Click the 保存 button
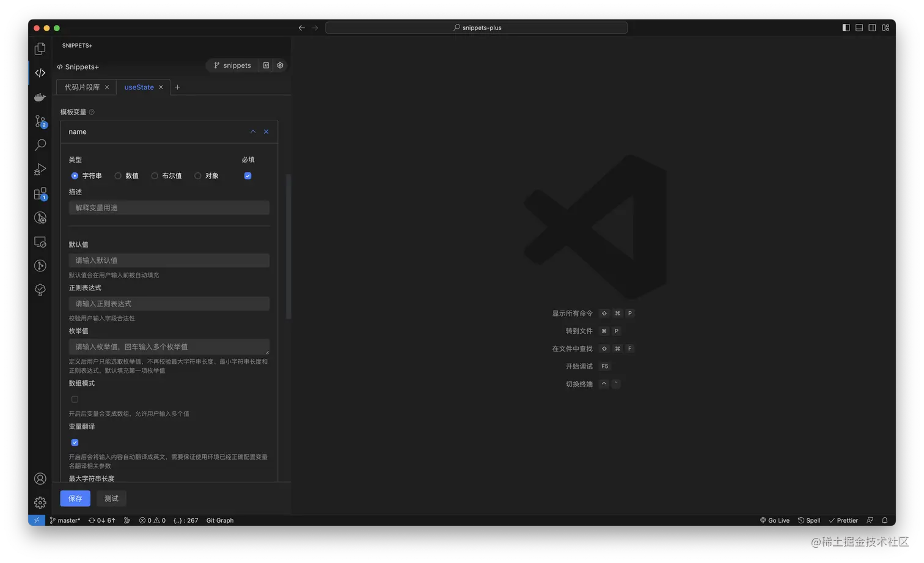This screenshot has height=563, width=924. (75, 498)
